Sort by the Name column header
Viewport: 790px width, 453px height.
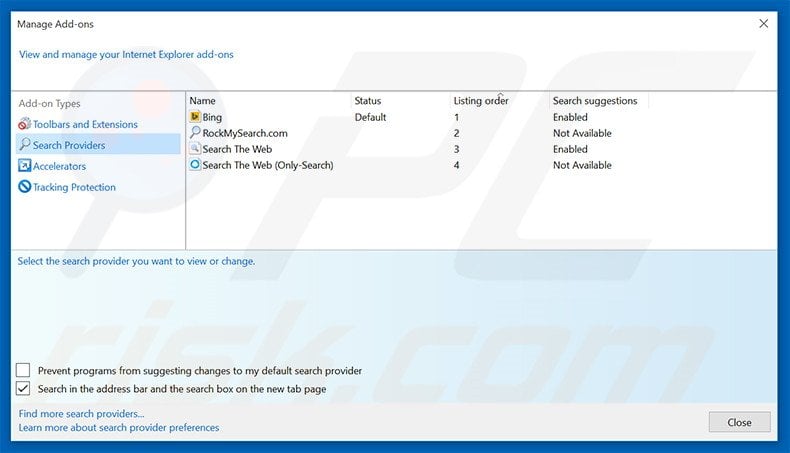203,101
